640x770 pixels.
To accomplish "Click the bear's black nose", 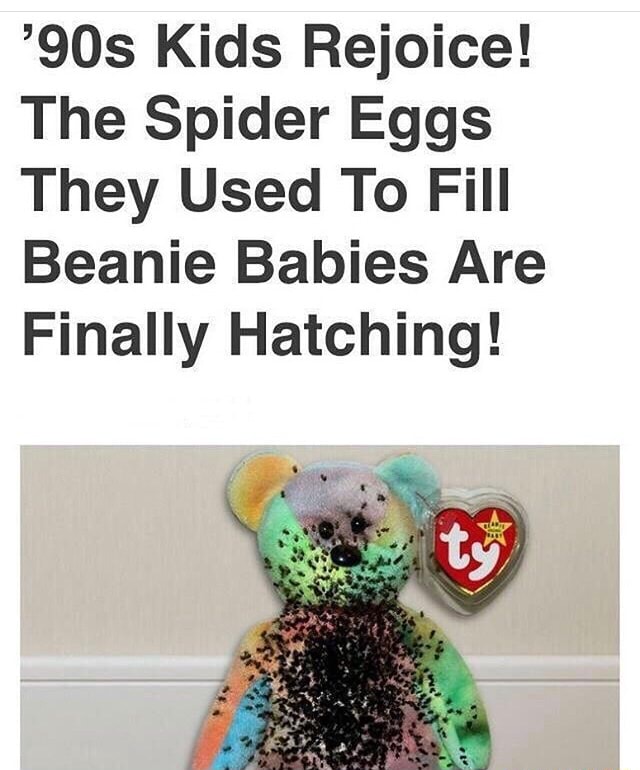I will pos(345,555).
